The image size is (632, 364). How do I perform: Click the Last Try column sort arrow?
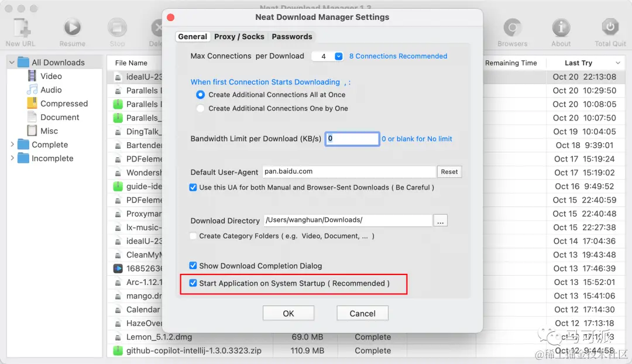pos(617,63)
